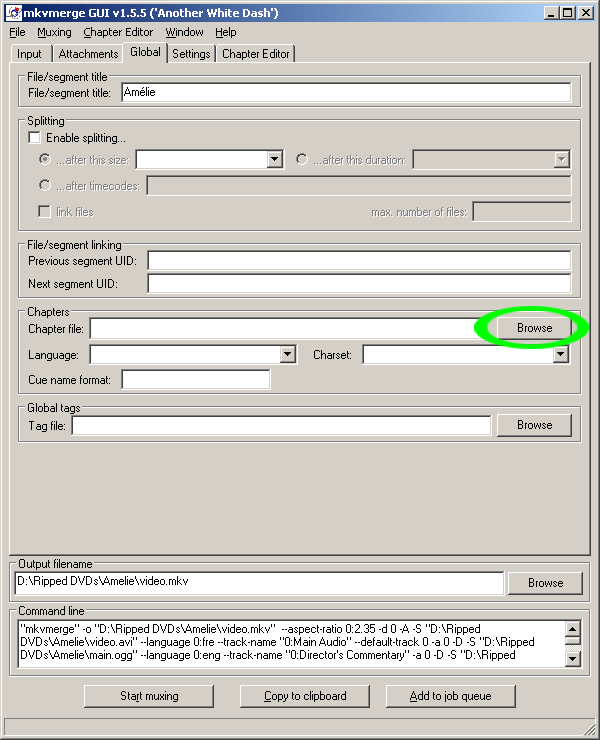Click the command line scrollbar up arrow

(x=573, y=629)
